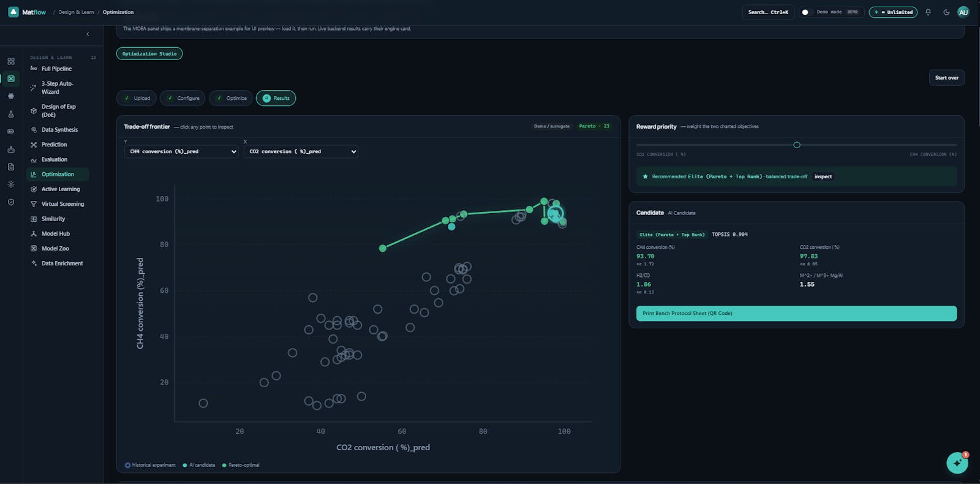Viewport: 980px width, 484px height.
Task: Select the Results step
Action: point(276,98)
